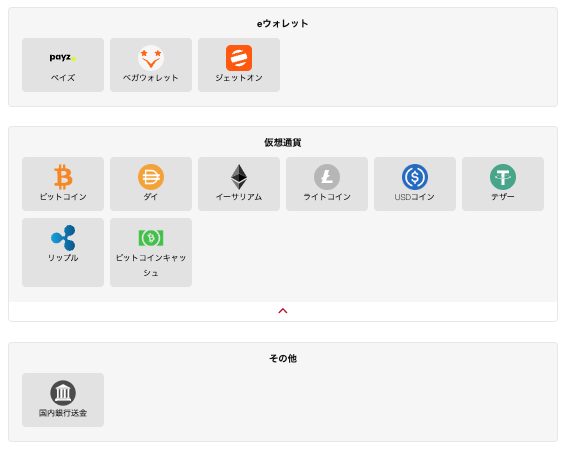Select the Ripple logo icon
This screenshot has height=452, width=567.
pyautogui.click(x=63, y=238)
